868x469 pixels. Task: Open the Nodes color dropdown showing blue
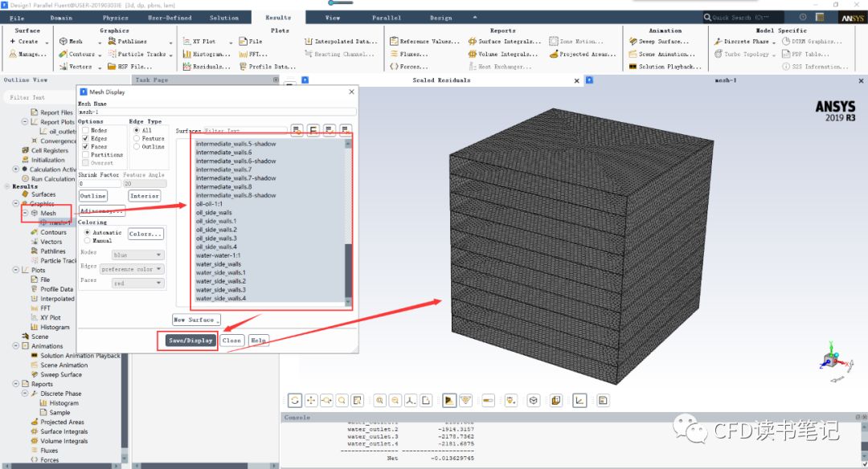137,255
